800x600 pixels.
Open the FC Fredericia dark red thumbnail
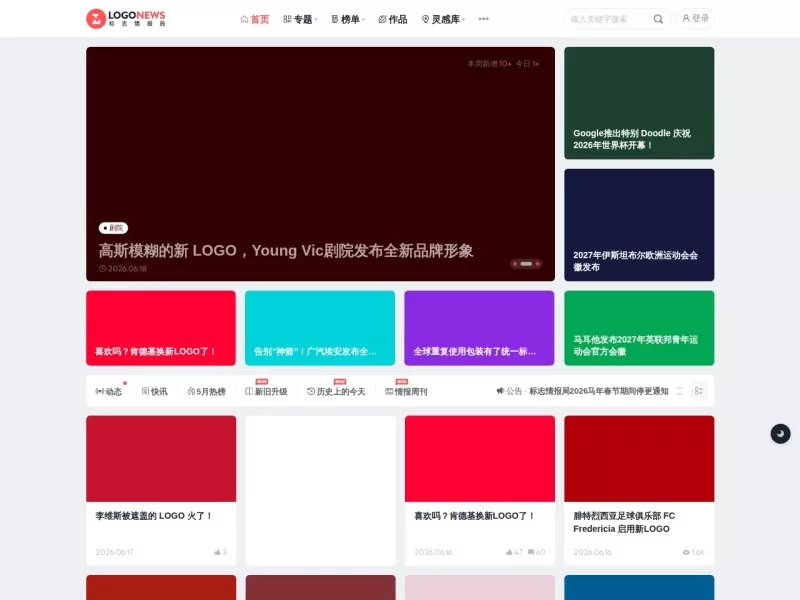pos(639,459)
